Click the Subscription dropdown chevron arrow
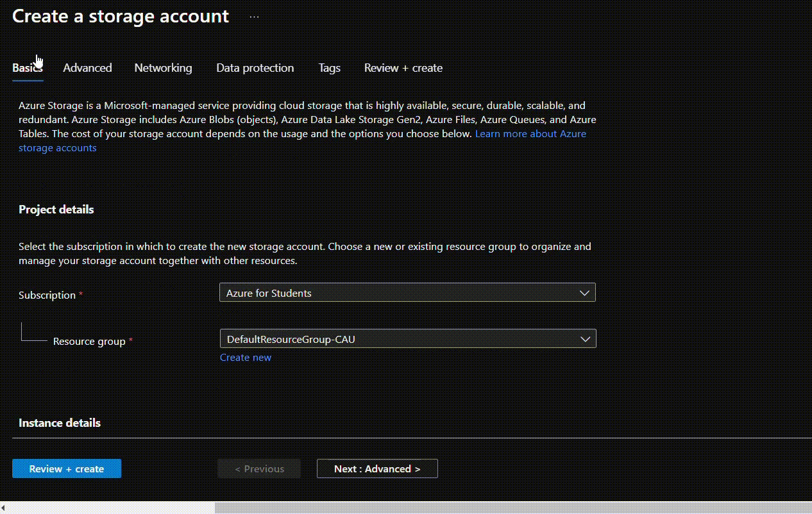This screenshot has width=812, height=514. click(x=584, y=293)
